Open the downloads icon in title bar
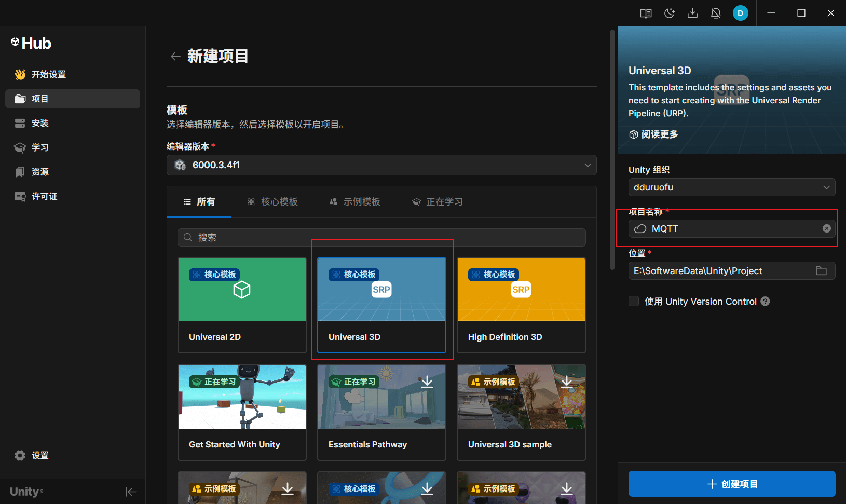The width and height of the screenshot is (846, 504). coord(692,13)
